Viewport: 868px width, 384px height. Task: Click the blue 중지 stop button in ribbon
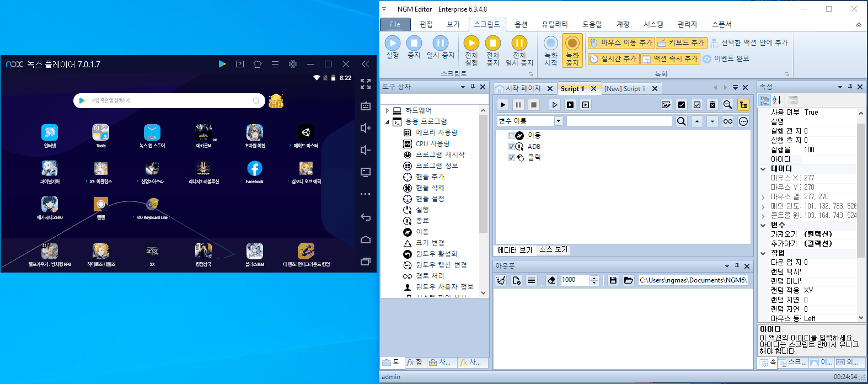tap(414, 47)
